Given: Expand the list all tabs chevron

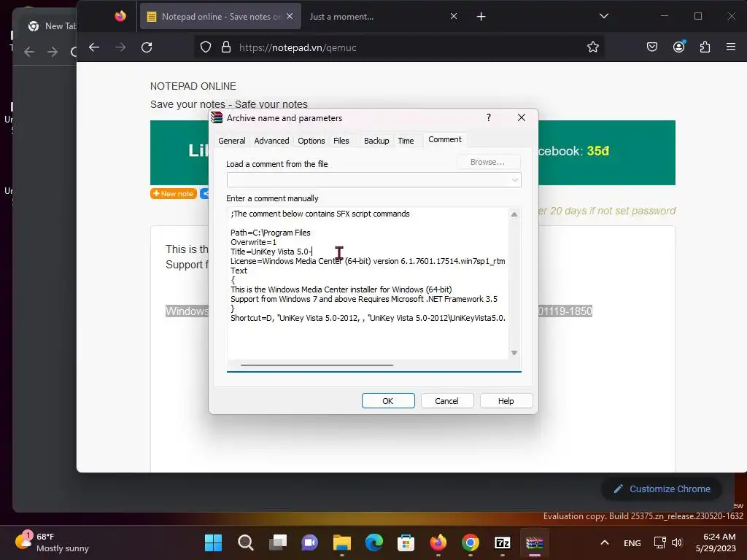Looking at the screenshot, I should [603, 16].
